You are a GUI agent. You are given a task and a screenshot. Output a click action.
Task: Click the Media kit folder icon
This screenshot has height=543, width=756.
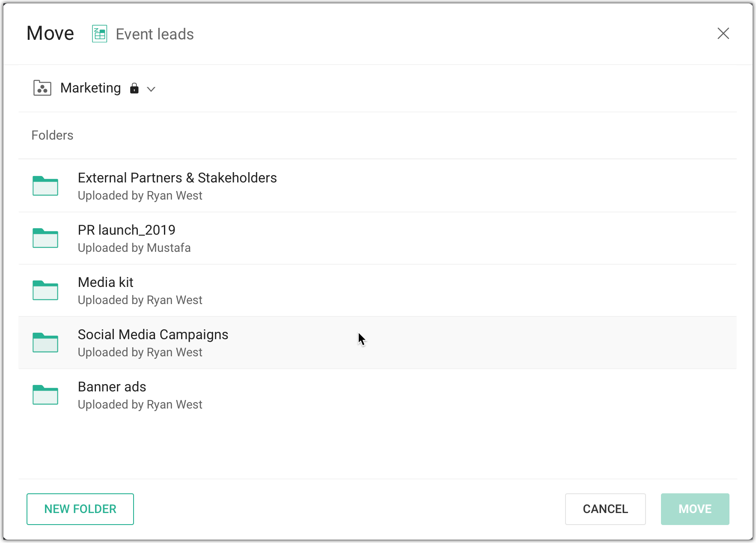[45, 290]
